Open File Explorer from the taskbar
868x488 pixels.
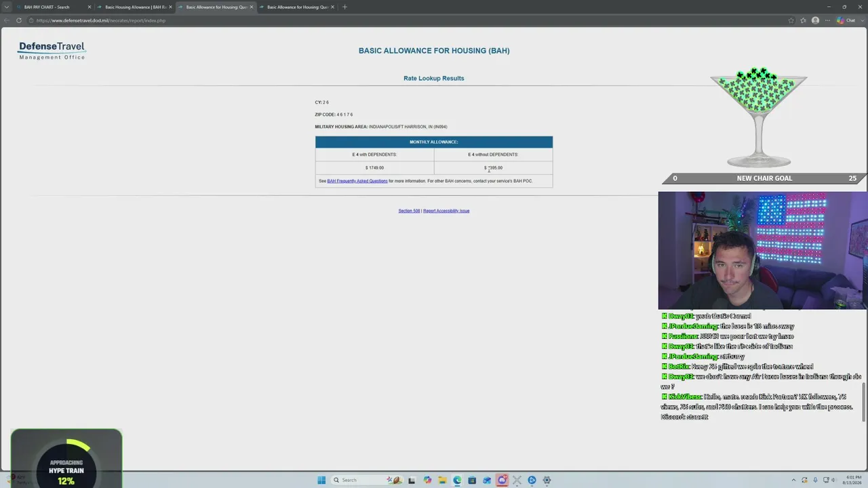[442, 480]
